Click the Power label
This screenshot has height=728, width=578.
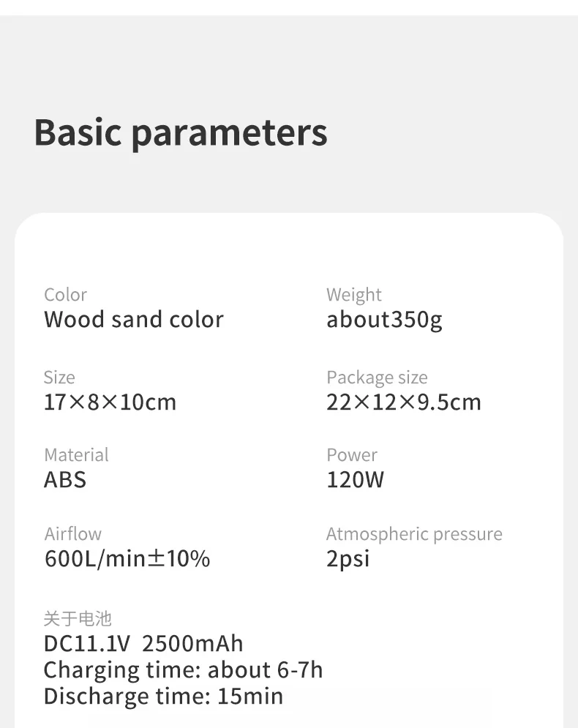[x=352, y=455]
